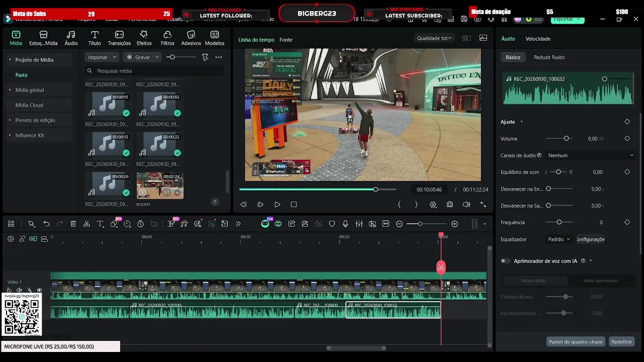Click the delete trash icon in timeline toolbar
The image size is (644, 362).
click(73, 224)
